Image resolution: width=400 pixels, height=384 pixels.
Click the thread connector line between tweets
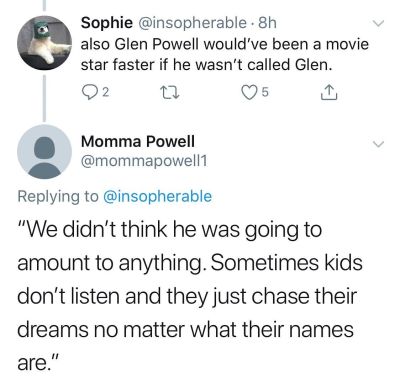(x=44, y=97)
